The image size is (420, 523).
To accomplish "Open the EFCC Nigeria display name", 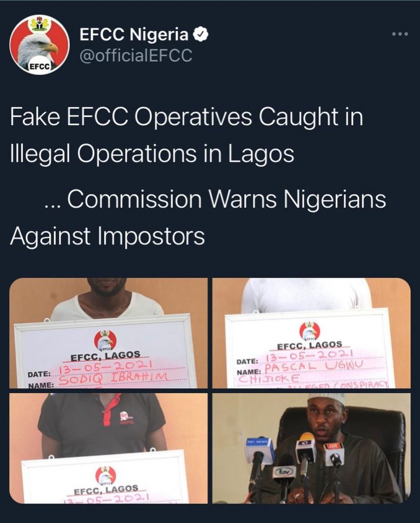I will [x=134, y=34].
